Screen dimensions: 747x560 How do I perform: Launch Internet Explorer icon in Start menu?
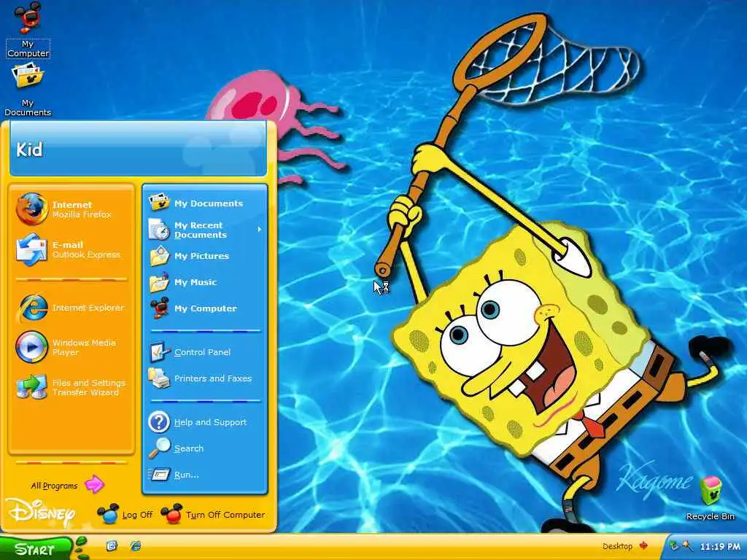click(31, 308)
